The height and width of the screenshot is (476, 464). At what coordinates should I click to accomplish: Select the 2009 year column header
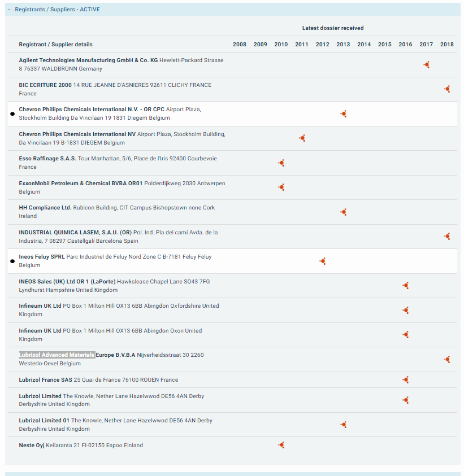[x=261, y=44]
